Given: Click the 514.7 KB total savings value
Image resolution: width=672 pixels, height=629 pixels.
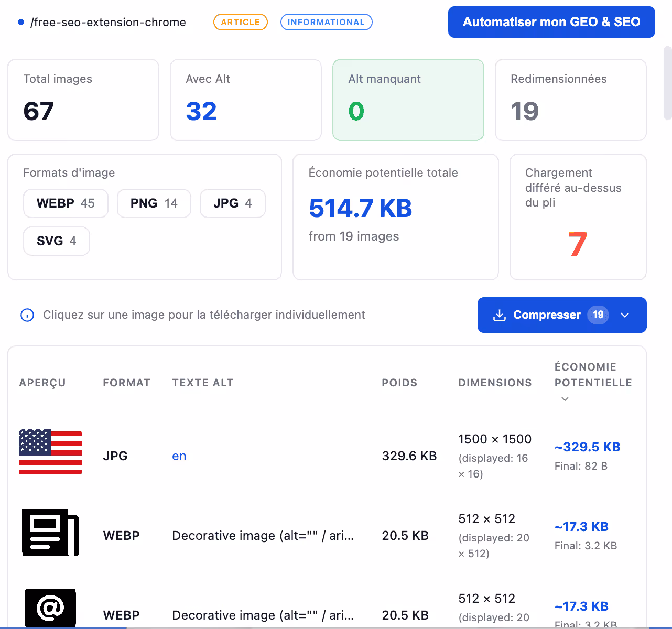Looking at the screenshot, I should [361, 208].
